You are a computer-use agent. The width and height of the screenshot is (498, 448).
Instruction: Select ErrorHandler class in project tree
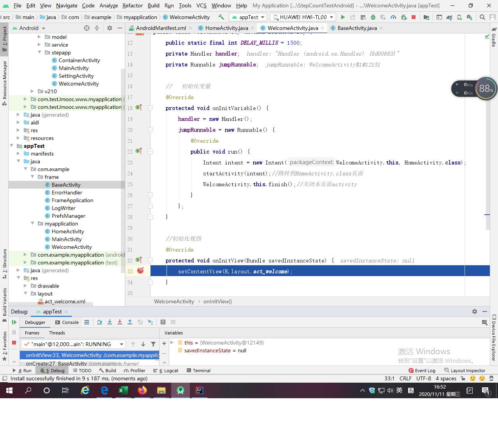(x=67, y=192)
